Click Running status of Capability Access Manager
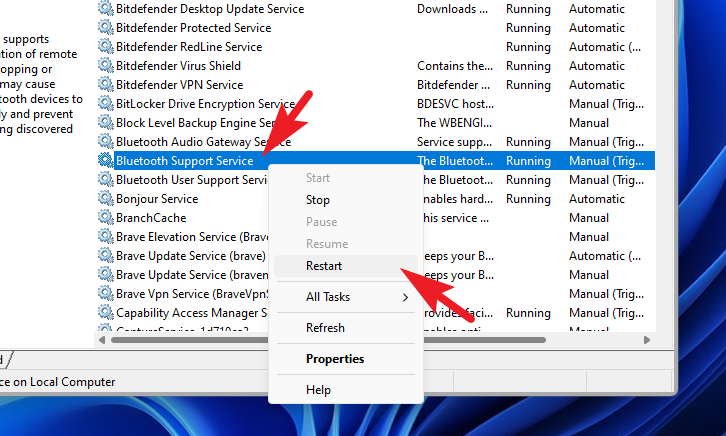 pyautogui.click(x=528, y=313)
